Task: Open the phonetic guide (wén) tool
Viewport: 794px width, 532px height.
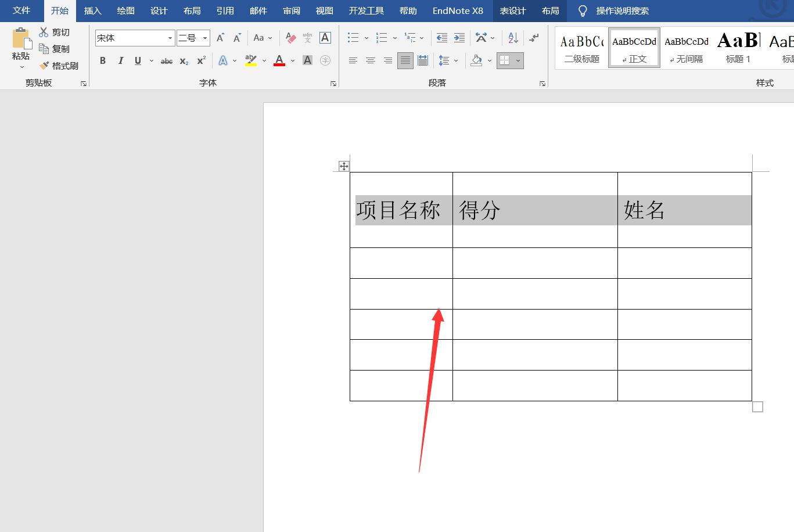Action: [308, 38]
